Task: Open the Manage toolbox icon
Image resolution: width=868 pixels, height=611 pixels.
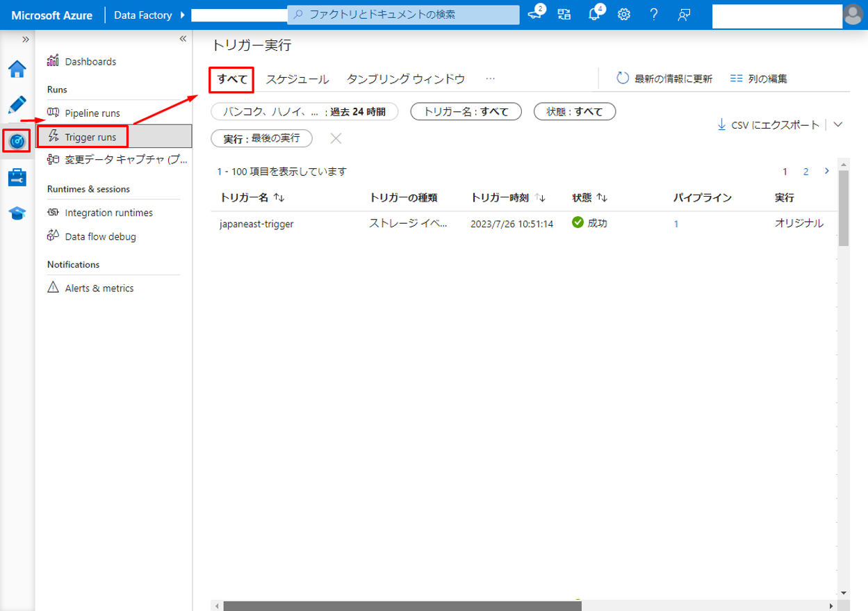Action: 17,177
